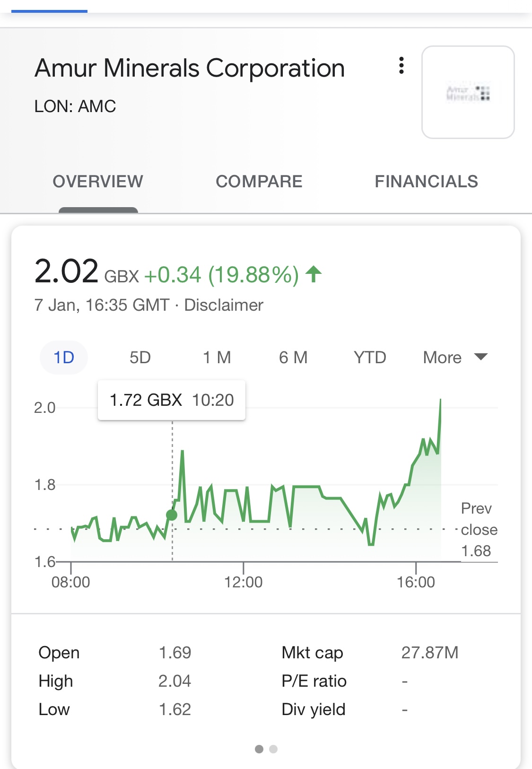Open the Disclaimer link
This screenshot has width=532, height=769.
[224, 305]
